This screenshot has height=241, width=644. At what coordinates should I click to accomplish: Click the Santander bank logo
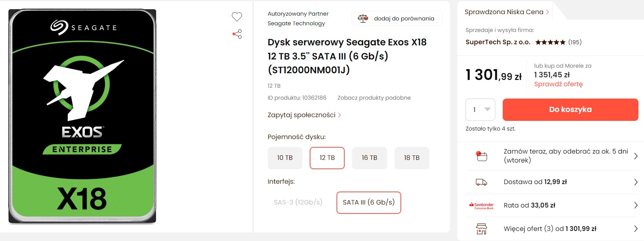482,206
